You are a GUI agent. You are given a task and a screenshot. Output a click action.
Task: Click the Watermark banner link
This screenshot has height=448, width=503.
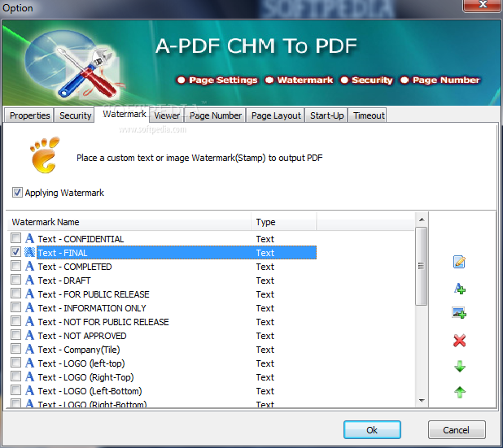(300, 80)
